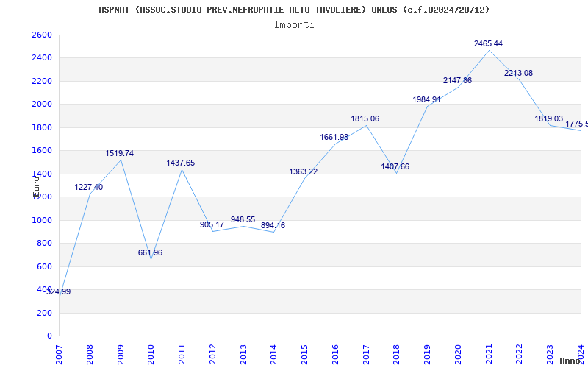Click the y-axis value 1600
Screen dimensions: 588x368
pos(43,151)
